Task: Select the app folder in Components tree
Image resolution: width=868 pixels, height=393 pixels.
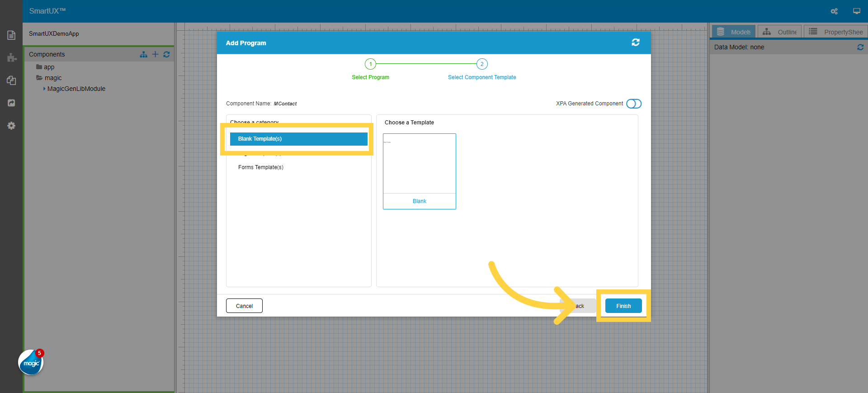Action: (45, 67)
